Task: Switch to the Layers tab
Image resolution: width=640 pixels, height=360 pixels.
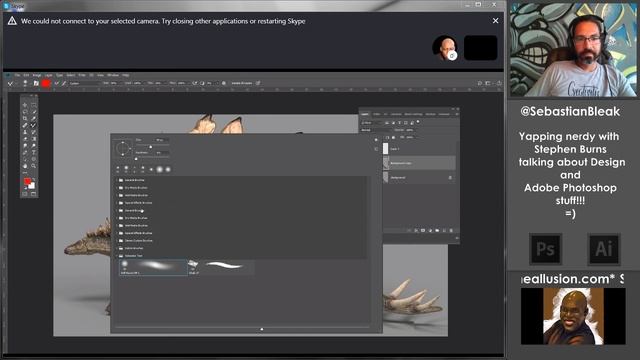Action: point(365,114)
